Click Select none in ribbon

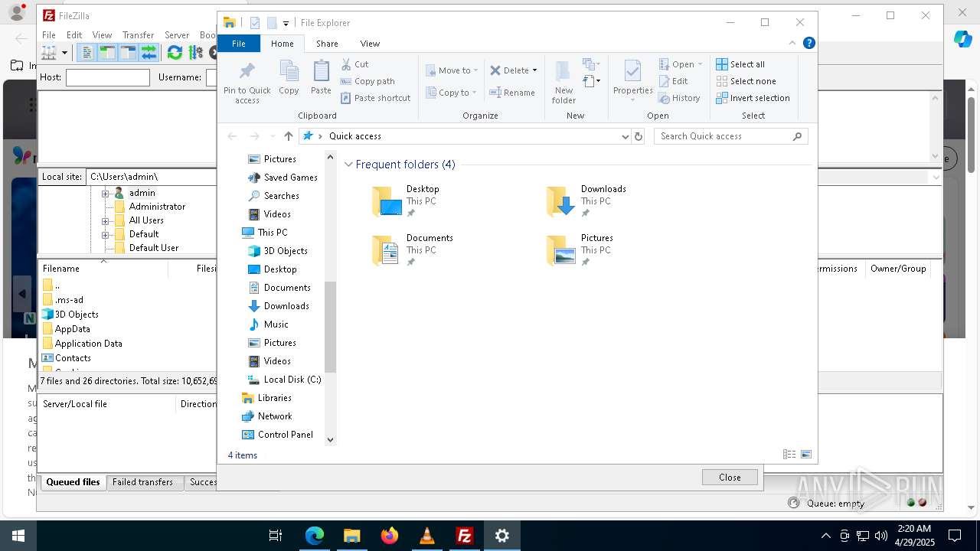coord(746,81)
